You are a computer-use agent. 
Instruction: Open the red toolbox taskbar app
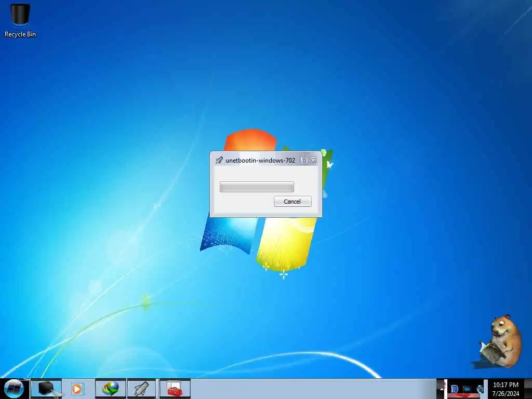(x=175, y=389)
